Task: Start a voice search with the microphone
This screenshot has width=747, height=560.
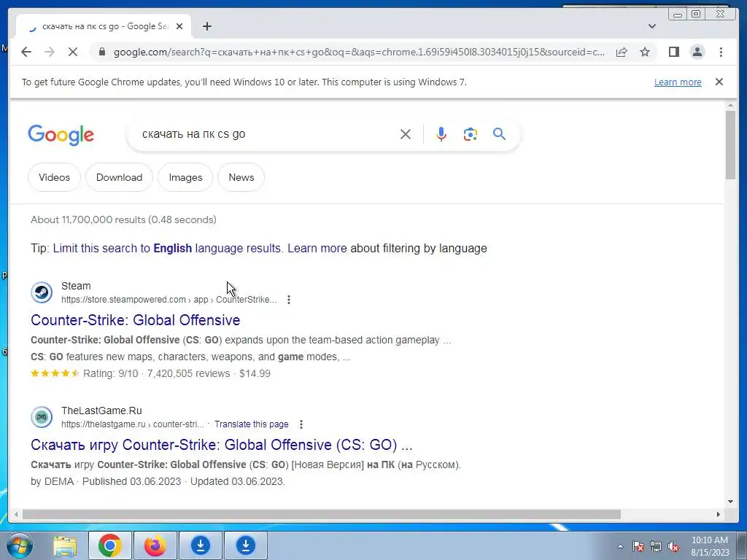Action: (x=441, y=134)
